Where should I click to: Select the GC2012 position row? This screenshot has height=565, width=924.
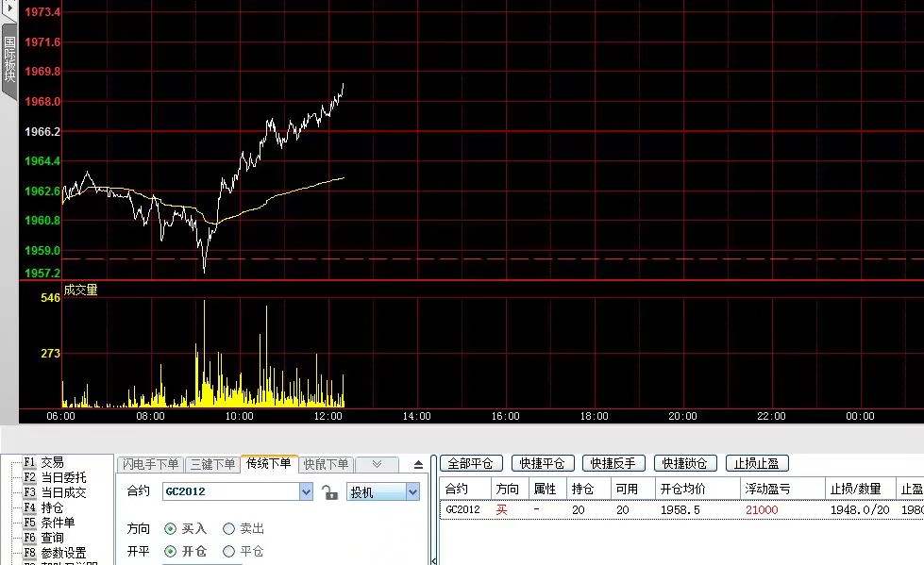point(681,509)
